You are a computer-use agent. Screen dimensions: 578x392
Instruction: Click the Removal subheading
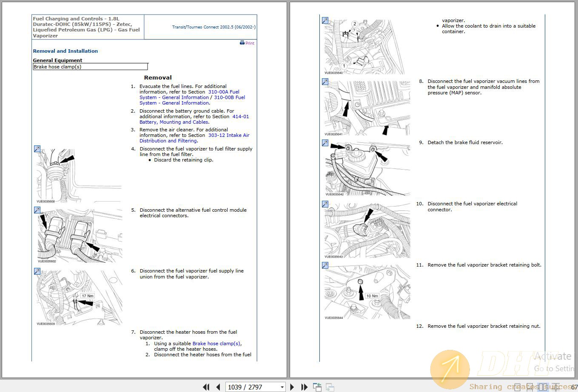coord(158,77)
